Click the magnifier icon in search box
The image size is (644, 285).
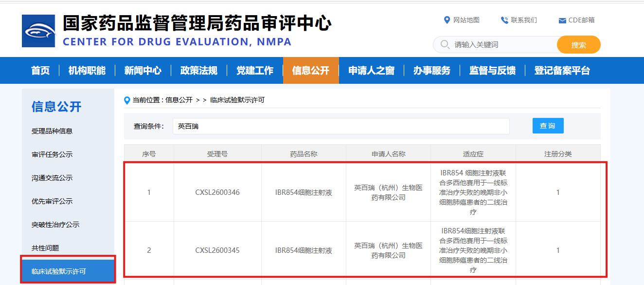click(x=445, y=44)
